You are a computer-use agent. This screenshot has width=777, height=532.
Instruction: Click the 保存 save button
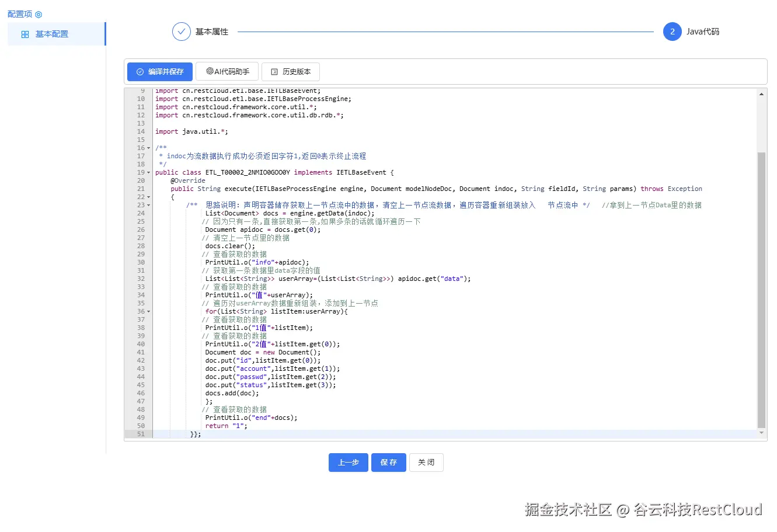point(389,463)
